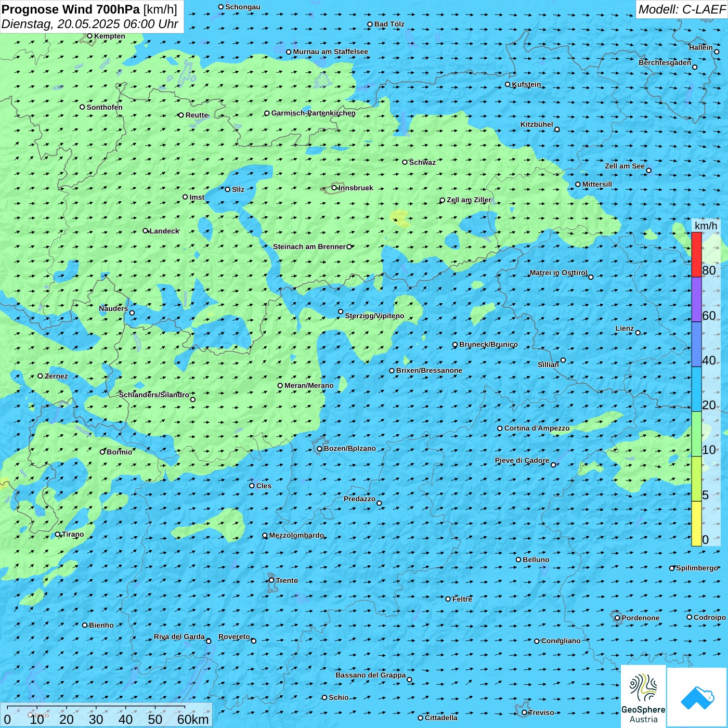Pick the green 10–20 km/h legend band
The image size is (728, 728).
tap(696, 434)
